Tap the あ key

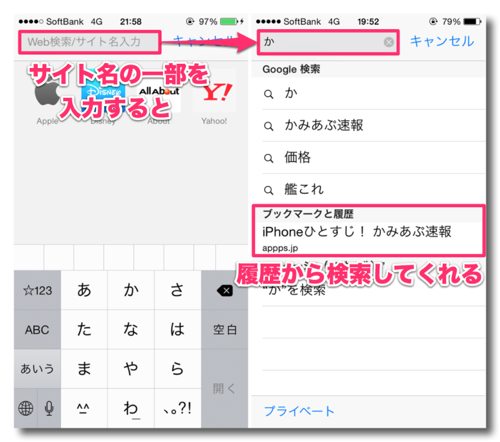[84, 290]
